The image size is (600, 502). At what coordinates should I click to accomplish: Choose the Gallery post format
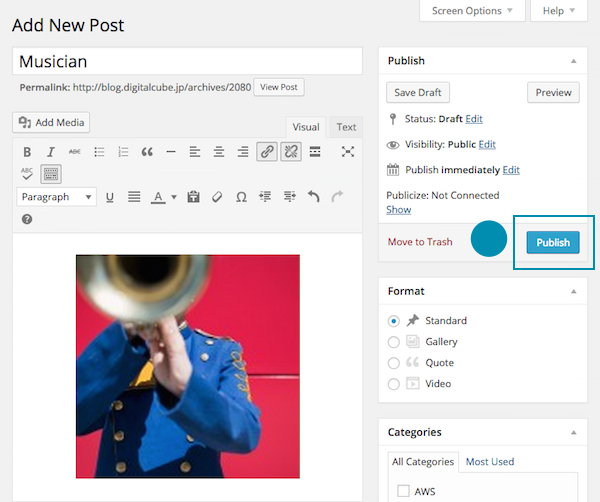394,342
